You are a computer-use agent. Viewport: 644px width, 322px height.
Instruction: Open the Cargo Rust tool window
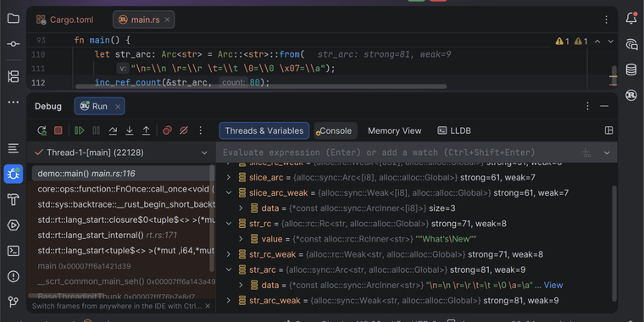click(631, 95)
